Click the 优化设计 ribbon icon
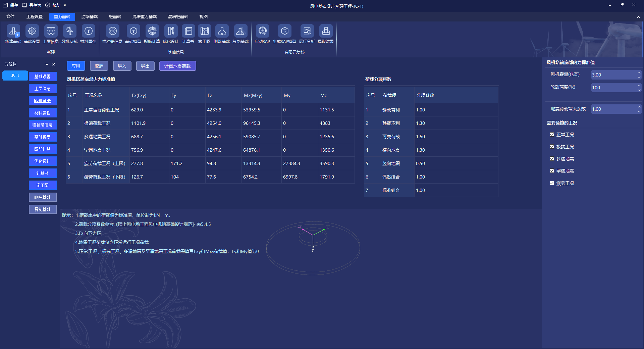Viewport: 644px width, 349px height. (171, 32)
